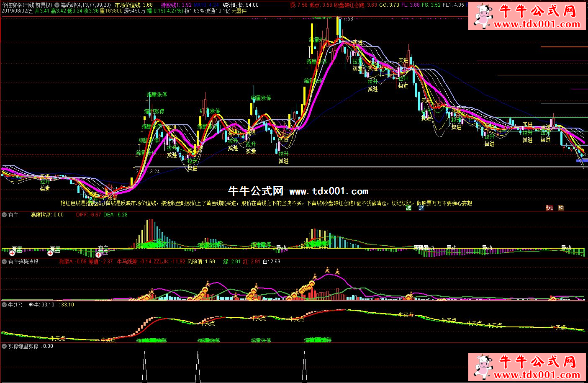Image resolution: width=588 pixels, height=383 pixels.
Task: Expand the 牛(17) panel indicator menu
Action: (x=4, y=305)
